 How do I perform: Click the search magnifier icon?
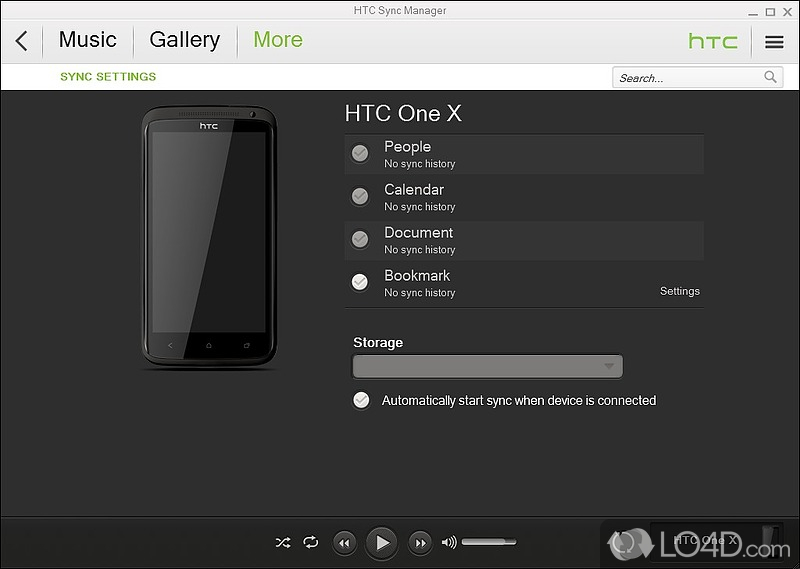pos(771,77)
